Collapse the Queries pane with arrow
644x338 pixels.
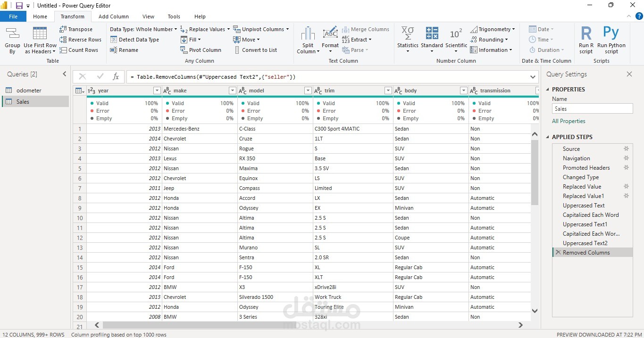click(65, 74)
